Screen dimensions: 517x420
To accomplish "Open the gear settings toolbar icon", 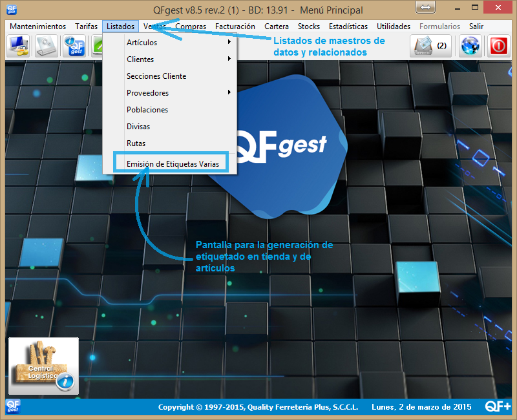I will point(47,46).
